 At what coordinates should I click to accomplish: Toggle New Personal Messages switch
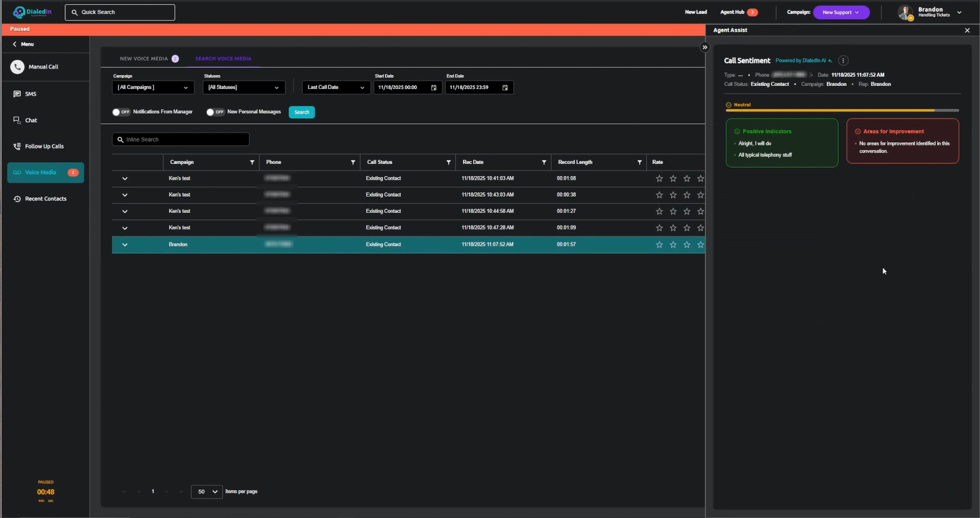tap(215, 112)
